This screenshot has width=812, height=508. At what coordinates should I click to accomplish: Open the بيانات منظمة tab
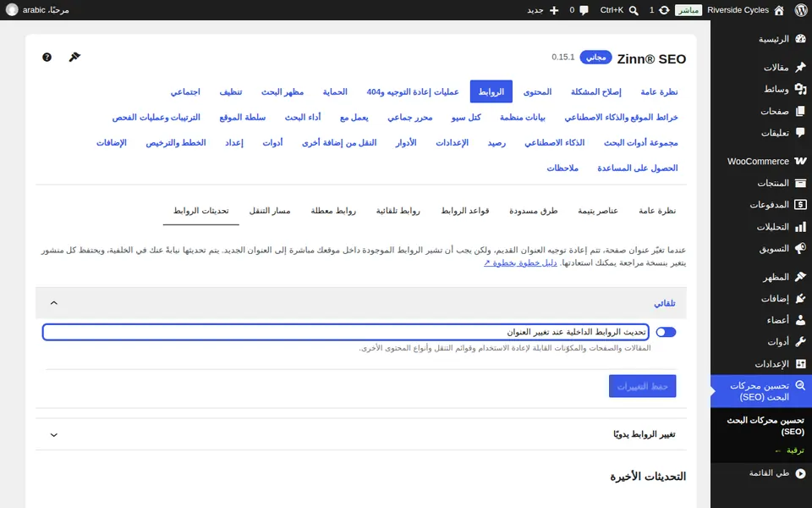pyautogui.click(x=522, y=117)
